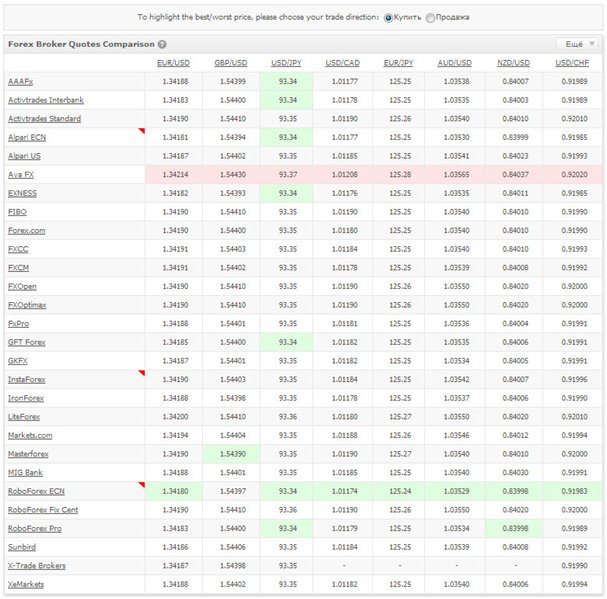
Task: Sort by the USD/CHF column header
Action: (572, 63)
